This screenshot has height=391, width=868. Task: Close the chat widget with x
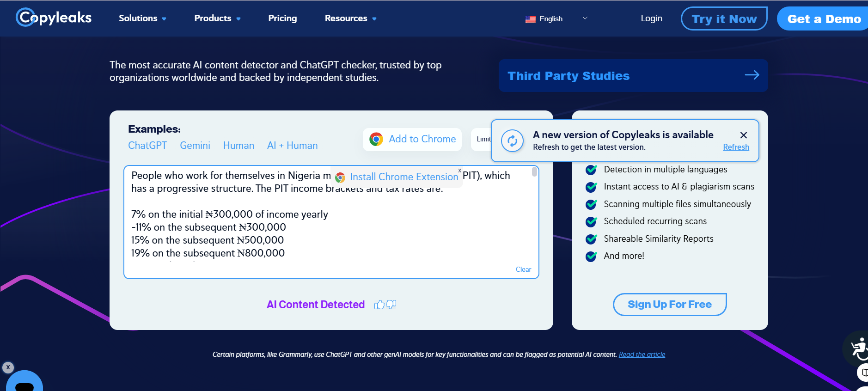pyautogui.click(x=8, y=367)
